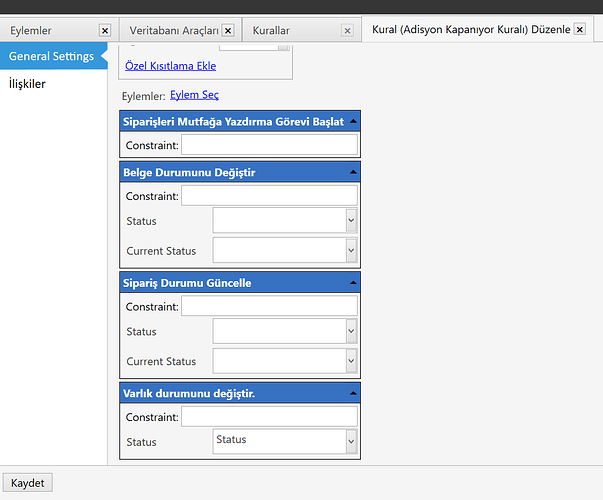Click the Özel Kısıtlama Ekle link

[170, 66]
